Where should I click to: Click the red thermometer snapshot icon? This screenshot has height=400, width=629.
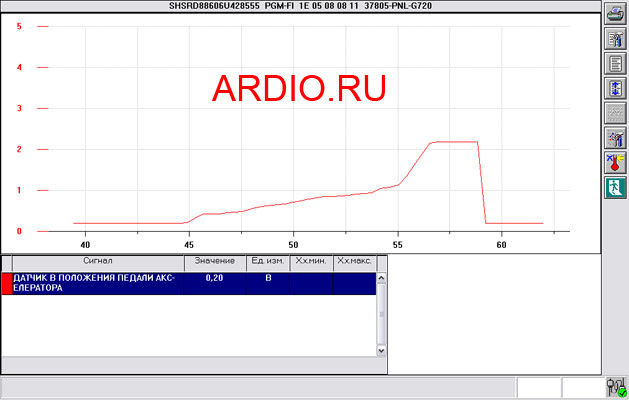click(615, 162)
